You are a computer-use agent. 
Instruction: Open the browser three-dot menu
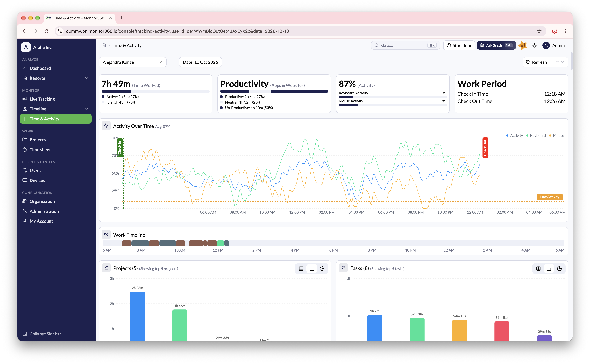point(565,31)
